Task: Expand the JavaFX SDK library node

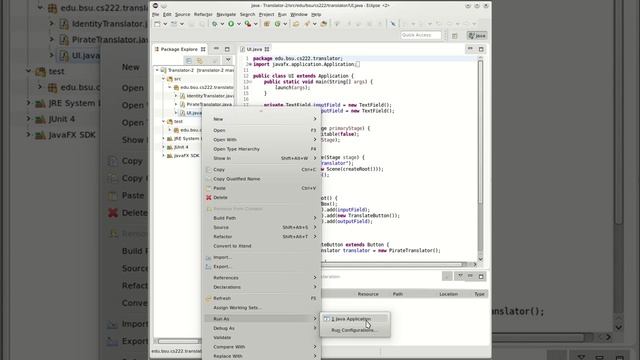Action: [x=163, y=156]
